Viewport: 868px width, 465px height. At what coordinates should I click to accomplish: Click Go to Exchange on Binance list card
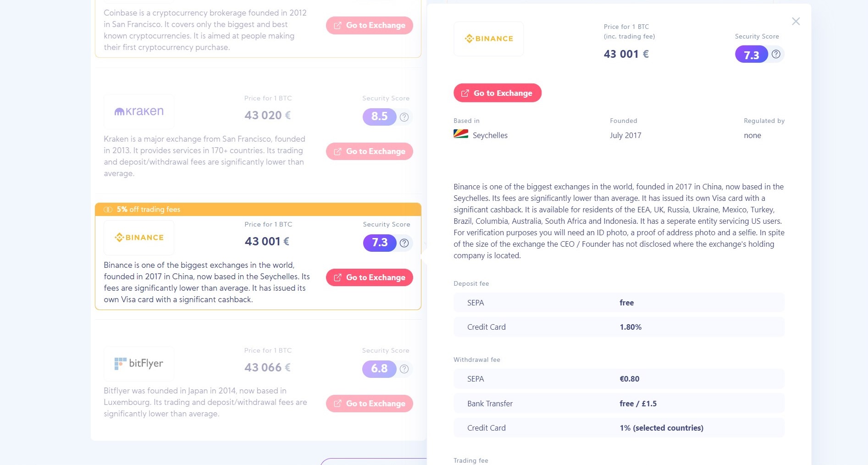[x=369, y=277]
